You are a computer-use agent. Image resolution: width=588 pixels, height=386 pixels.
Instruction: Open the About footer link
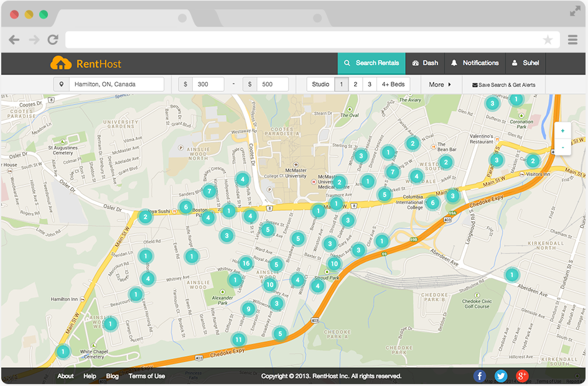[x=65, y=376]
